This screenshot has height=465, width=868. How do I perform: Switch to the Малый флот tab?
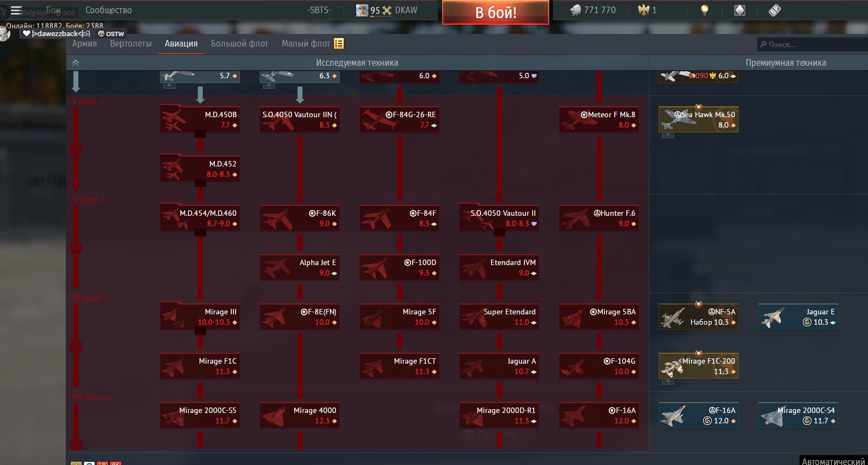click(306, 43)
